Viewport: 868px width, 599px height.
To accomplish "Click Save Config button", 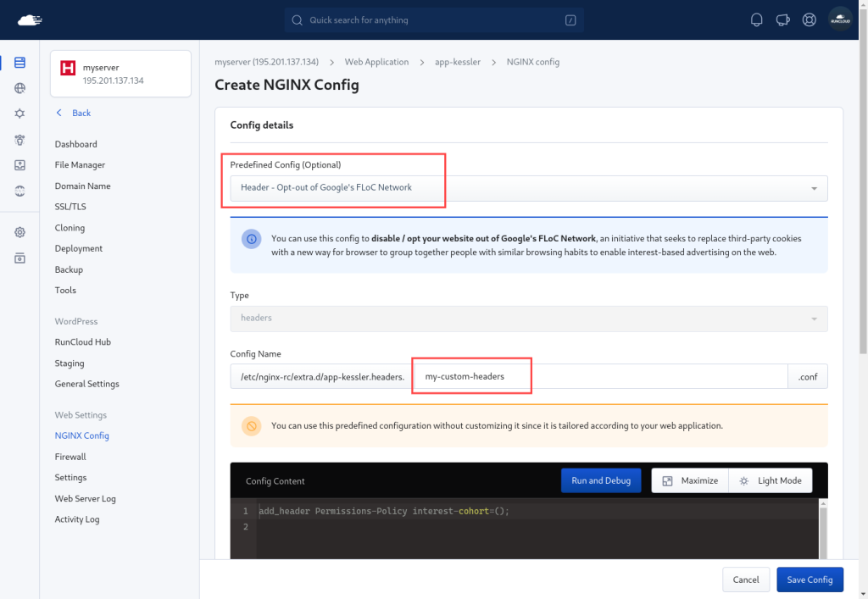I will click(x=810, y=580).
